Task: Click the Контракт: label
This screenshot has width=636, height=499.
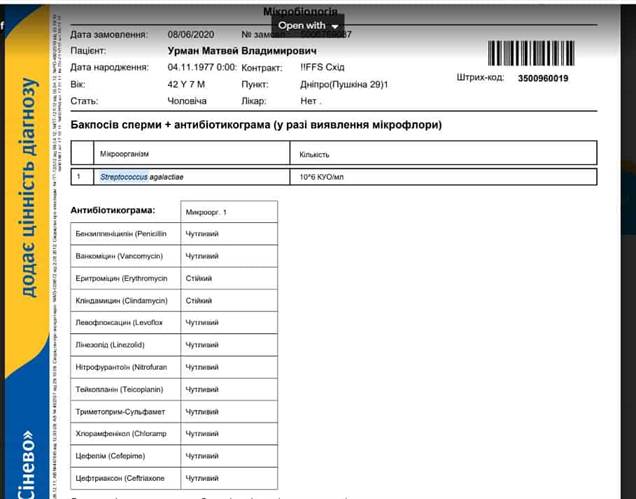Action: [262, 68]
